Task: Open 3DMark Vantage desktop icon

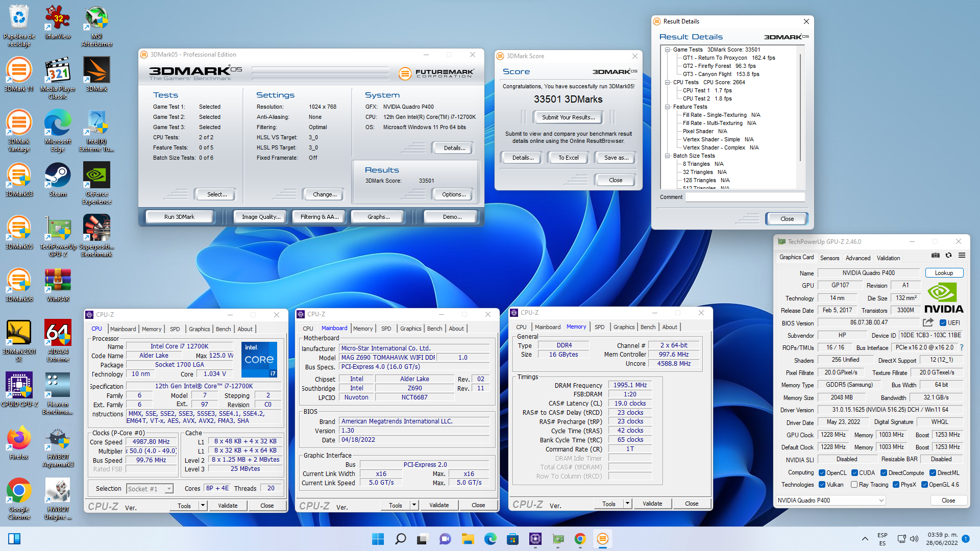Action: pos(19,131)
